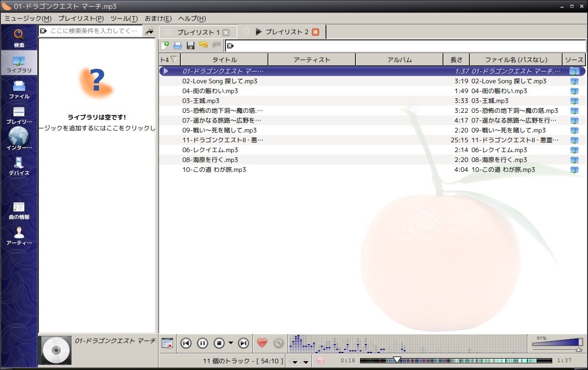
Task: Go to the previous track
Action: pos(186,343)
